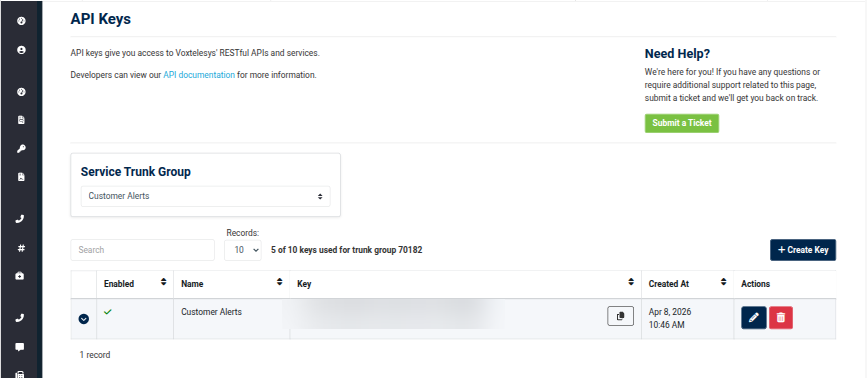
Task: Open the dashboard gauge icon above the user icon
Action: pos(21,21)
